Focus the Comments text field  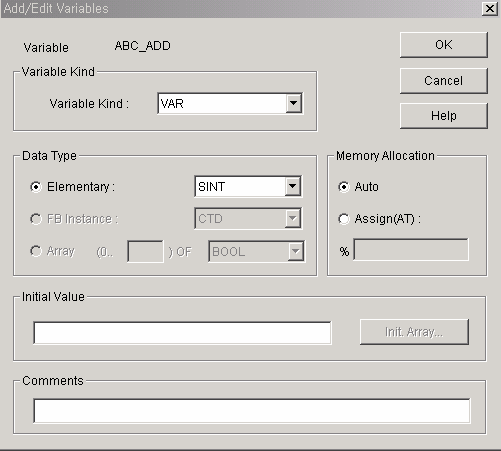[x=252, y=411]
